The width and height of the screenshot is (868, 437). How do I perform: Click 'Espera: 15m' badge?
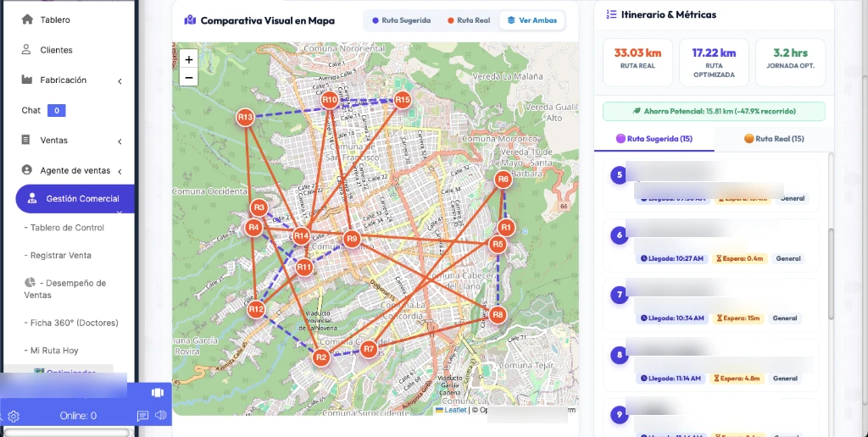coord(739,318)
